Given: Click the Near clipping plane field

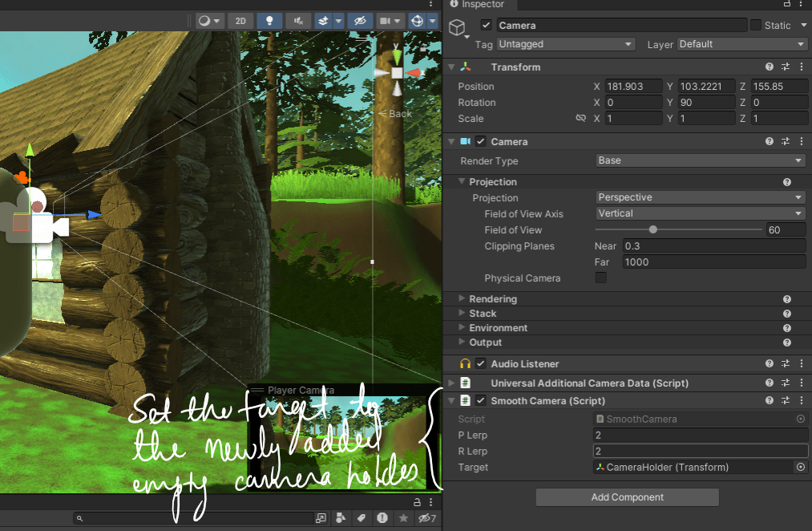Looking at the screenshot, I should (714, 245).
